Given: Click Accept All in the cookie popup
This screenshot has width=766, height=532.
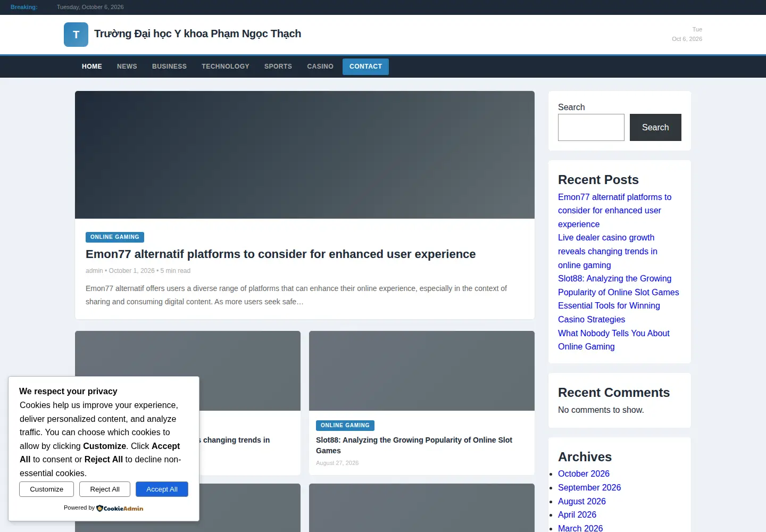Looking at the screenshot, I should click(x=162, y=489).
